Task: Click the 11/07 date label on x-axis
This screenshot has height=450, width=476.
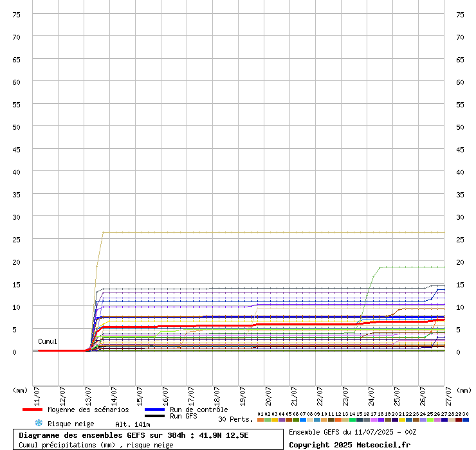Action: [x=37, y=396]
